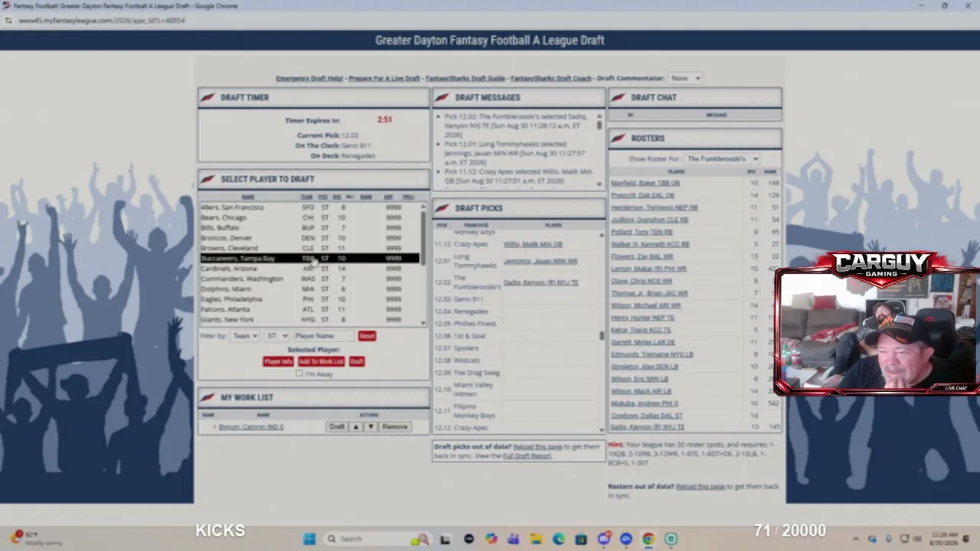The image size is (980, 551).
Task: Select Bears, Chicago in player list
Action: click(x=309, y=217)
